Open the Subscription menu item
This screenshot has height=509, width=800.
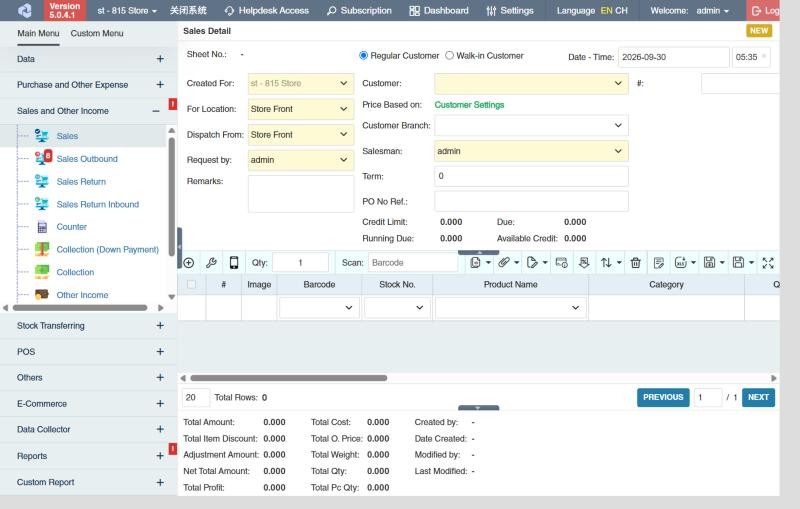pos(359,10)
